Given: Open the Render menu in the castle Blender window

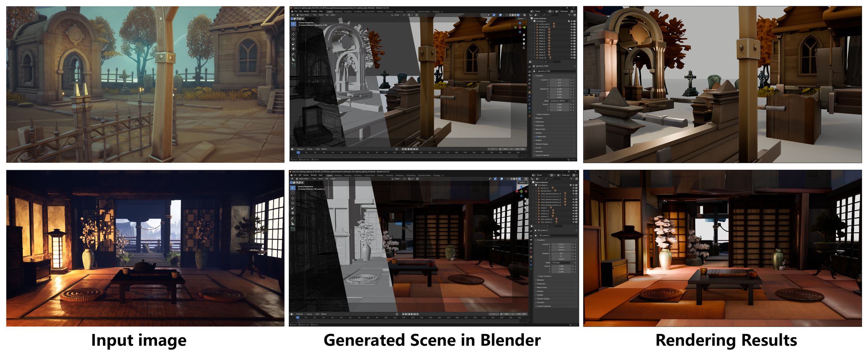Looking at the screenshot, I should click(306, 175).
